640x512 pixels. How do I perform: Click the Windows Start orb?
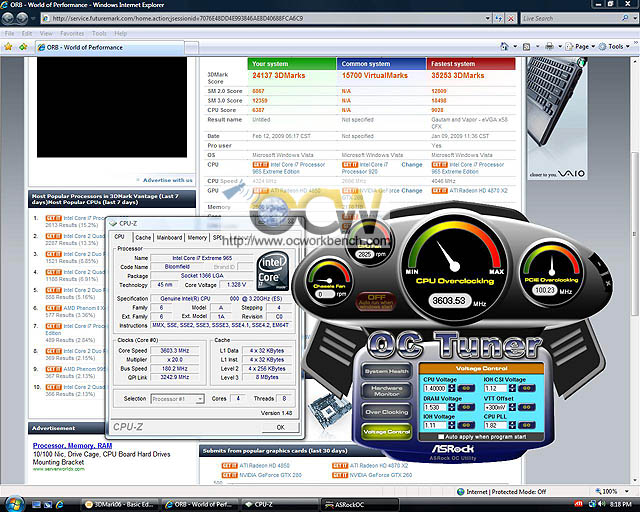click(14, 504)
